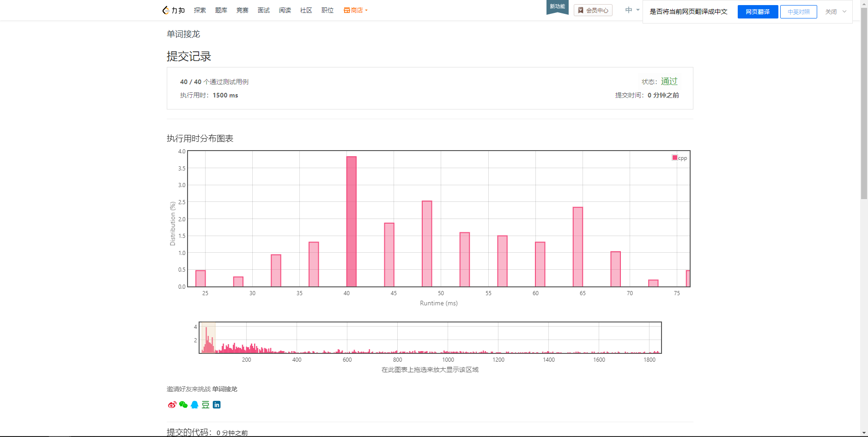Click the tallest bar at 40 ms

[351, 222]
